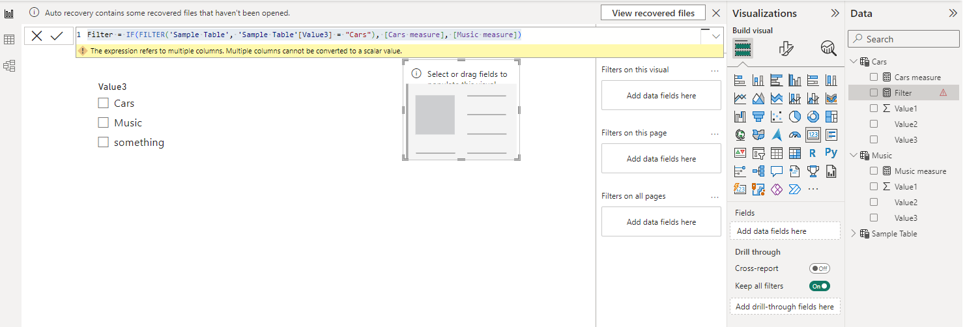Choose Area chart visual
The height and width of the screenshot is (327, 980).
[758, 99]
